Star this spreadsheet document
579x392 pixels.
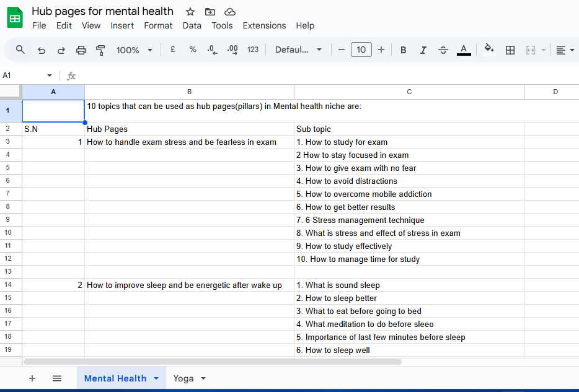tap(190, 12)
